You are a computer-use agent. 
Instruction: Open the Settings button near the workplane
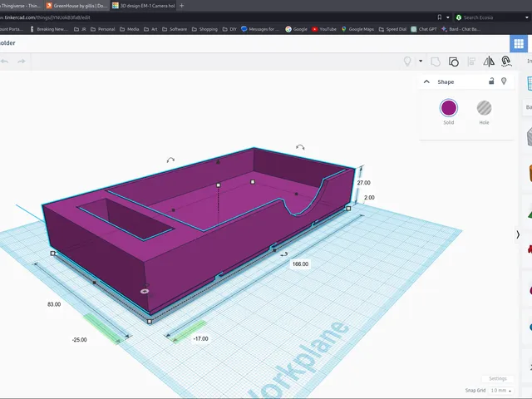[x=497, y=378]
